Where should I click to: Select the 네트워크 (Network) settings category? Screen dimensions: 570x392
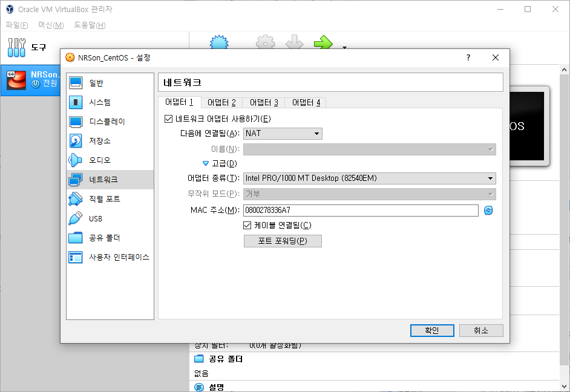click(x=110, y=180)
